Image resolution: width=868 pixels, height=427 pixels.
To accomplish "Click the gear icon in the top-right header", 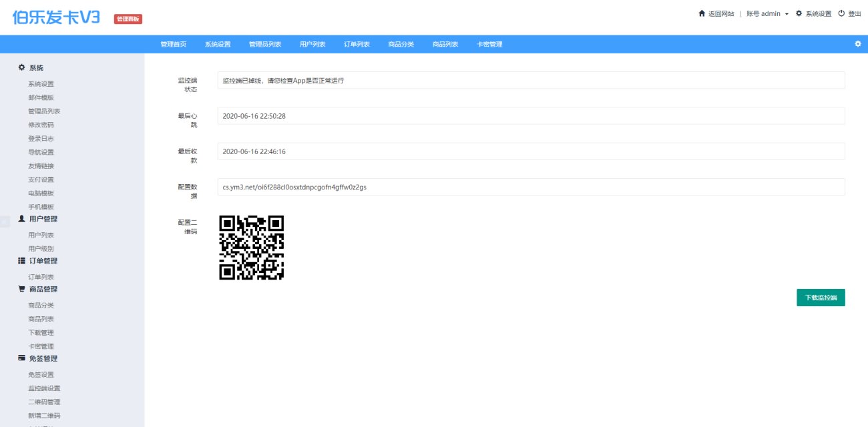I will [x=799, y=13].
